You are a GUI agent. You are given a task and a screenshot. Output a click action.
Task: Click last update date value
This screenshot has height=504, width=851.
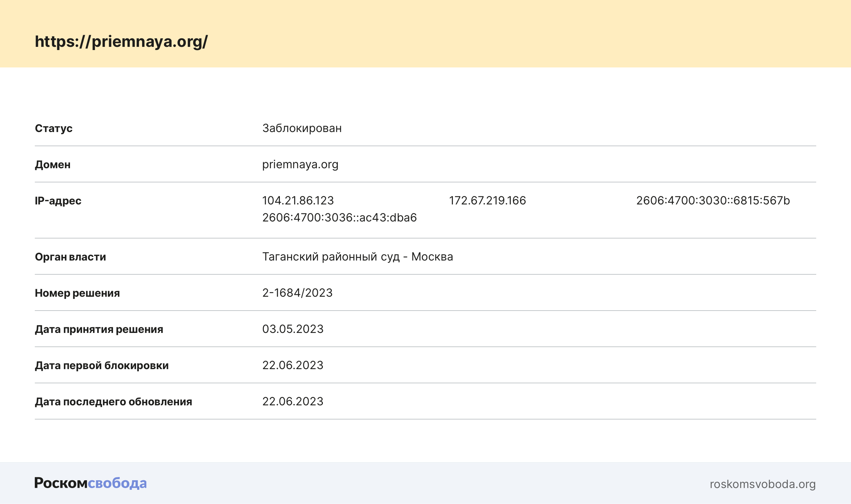tap(293, 401)
